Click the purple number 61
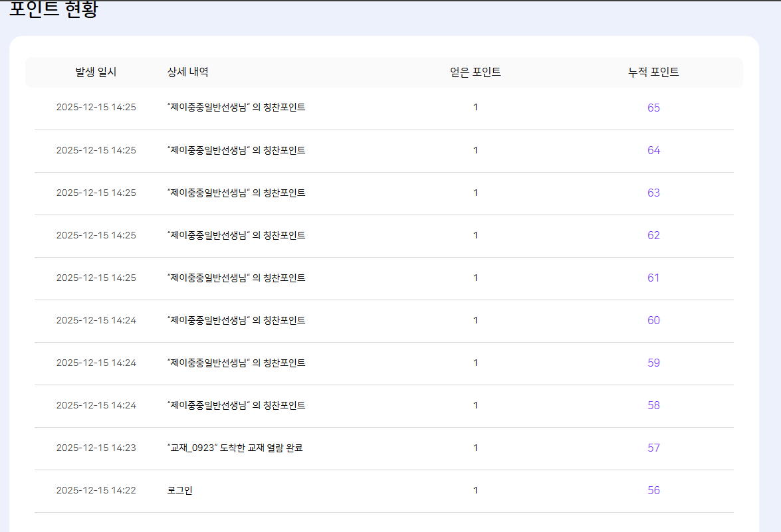Viewport: 781px width, 532px height. click(x=653, y=278)
